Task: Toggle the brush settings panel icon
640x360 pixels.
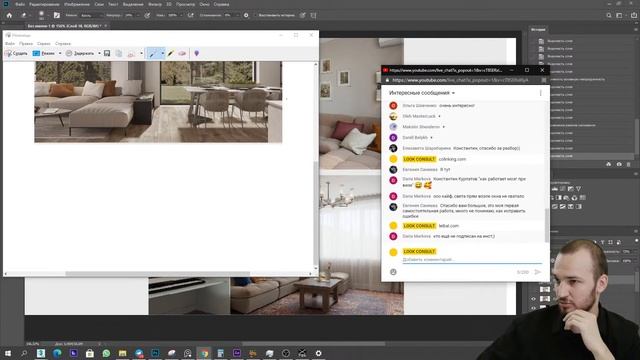Action: [x=57, y=15]
